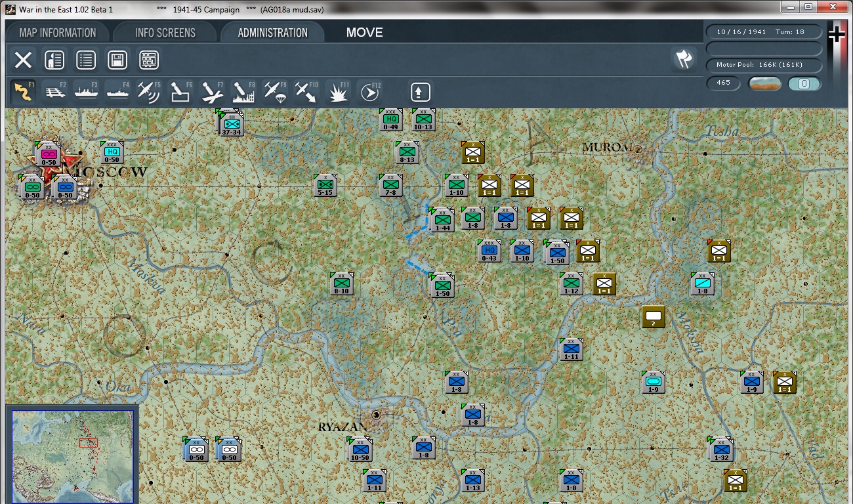Open the lined list icon in Administration toolbar
Image resolution: width=853 pixels, height=504 pixels.
pyautogui.click(x=86, y=60)
